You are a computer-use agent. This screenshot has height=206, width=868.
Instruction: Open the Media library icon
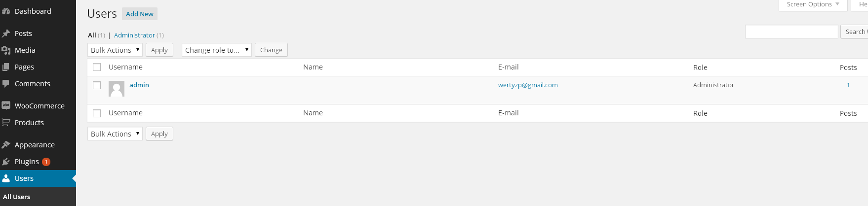[x=6, y=50]
